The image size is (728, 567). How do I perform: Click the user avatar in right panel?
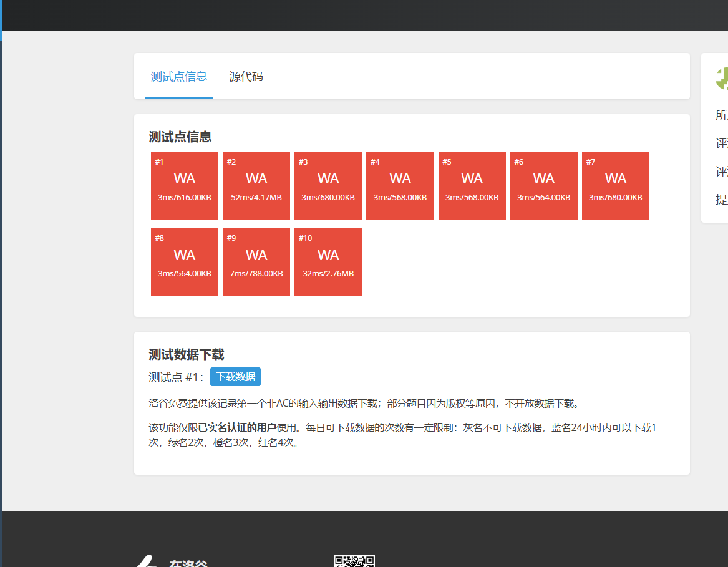click(722, 79)
